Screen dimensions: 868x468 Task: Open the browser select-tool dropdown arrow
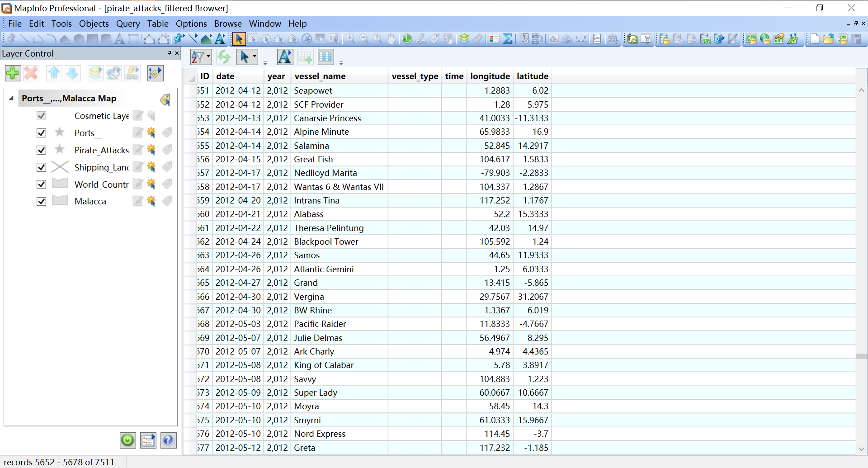255,57
